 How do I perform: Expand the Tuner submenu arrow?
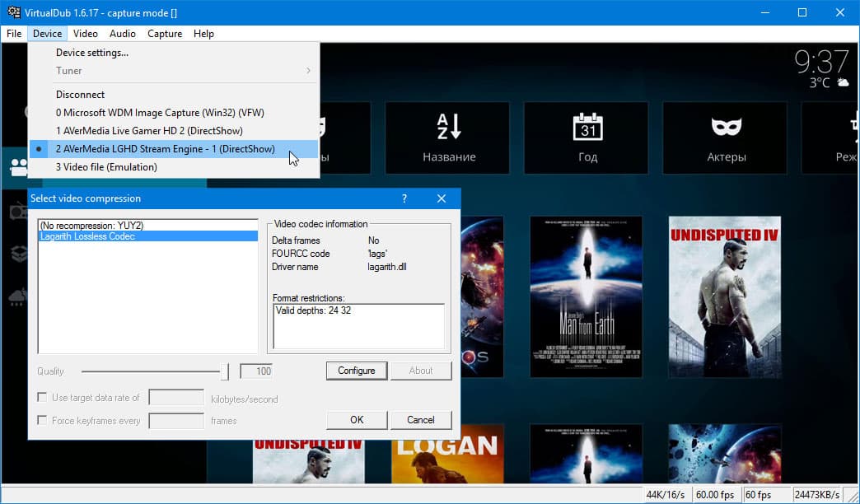(x=308, y=71)
